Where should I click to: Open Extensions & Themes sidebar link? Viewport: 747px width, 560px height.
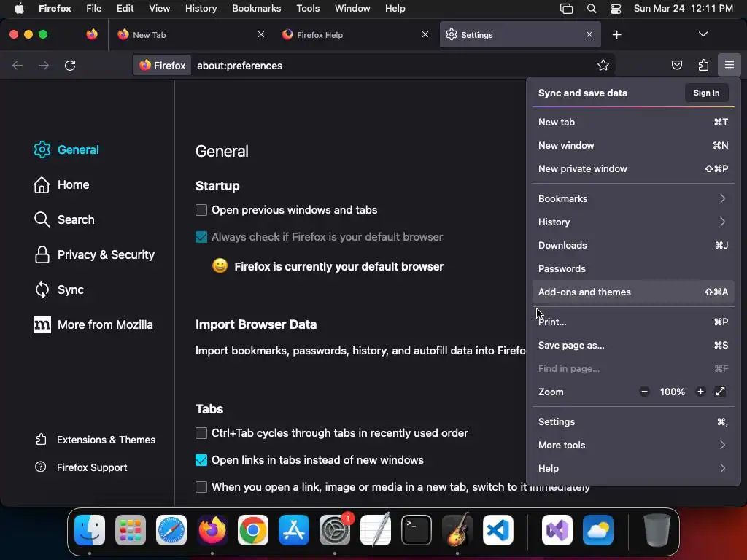[96, 440]
